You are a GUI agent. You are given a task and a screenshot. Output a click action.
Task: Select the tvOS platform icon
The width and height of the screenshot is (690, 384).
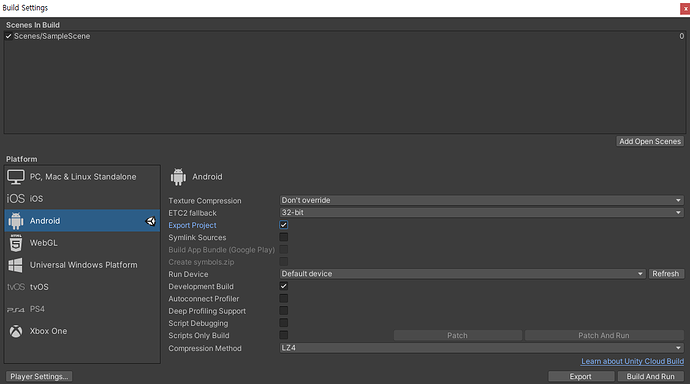coord(15,287)
